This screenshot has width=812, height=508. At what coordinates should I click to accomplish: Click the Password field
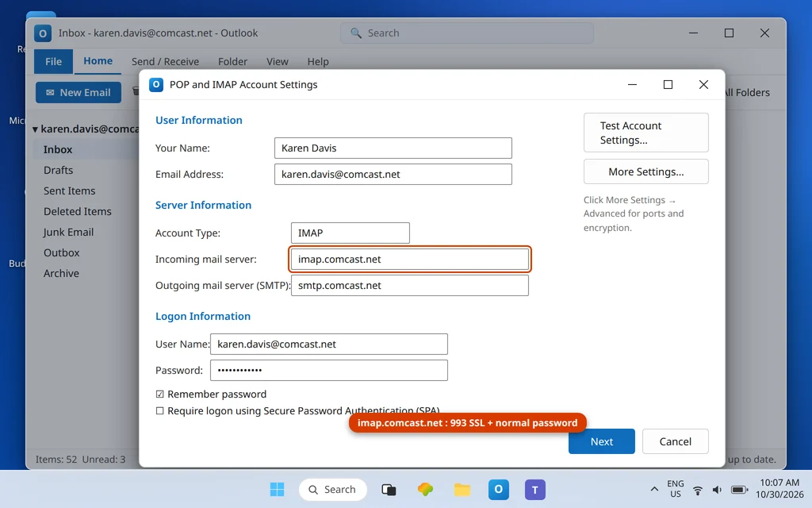click(329, 370)
